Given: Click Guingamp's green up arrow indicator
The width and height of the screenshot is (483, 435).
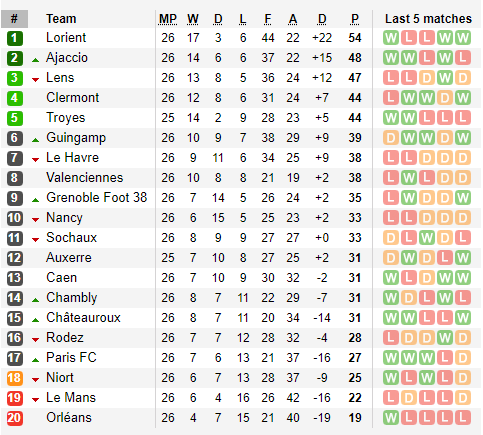Looking at the screenshot, I should click(x=35, y=140).
